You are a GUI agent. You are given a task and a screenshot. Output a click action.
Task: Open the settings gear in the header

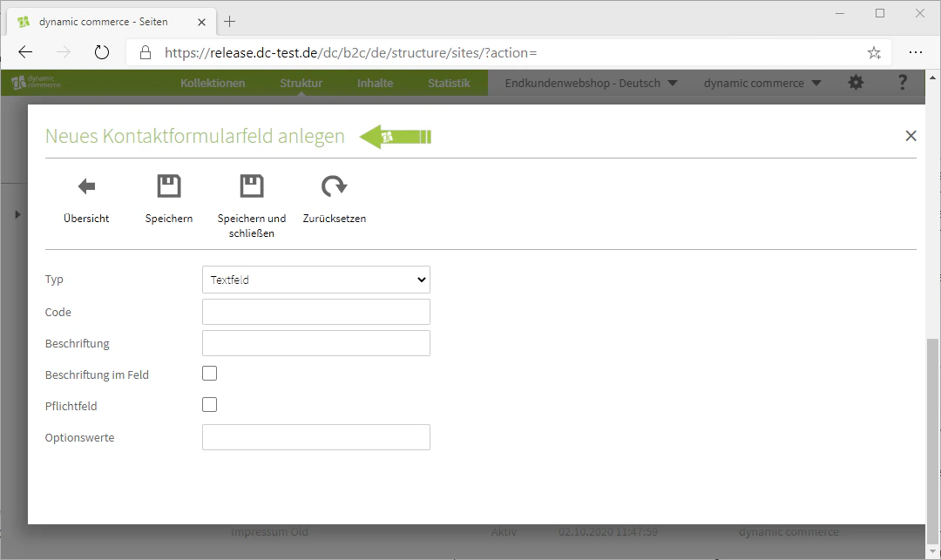(x=856, y=83)
